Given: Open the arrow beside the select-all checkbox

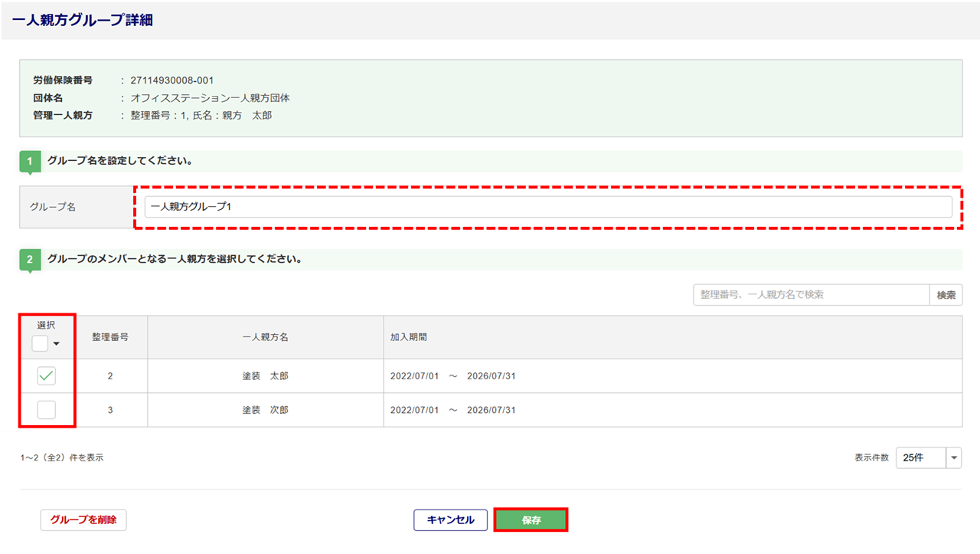Looking at the screenshot, I should point(57,344).
